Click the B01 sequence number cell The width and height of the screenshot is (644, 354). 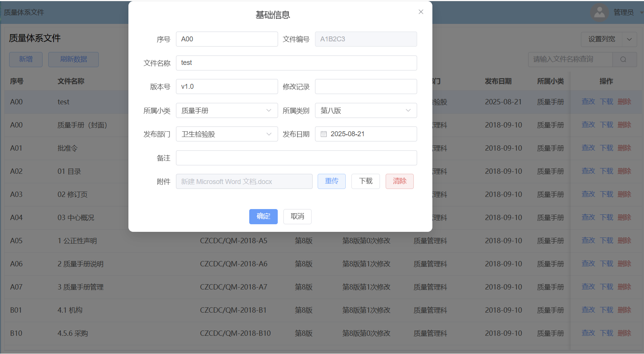(16, 310)
